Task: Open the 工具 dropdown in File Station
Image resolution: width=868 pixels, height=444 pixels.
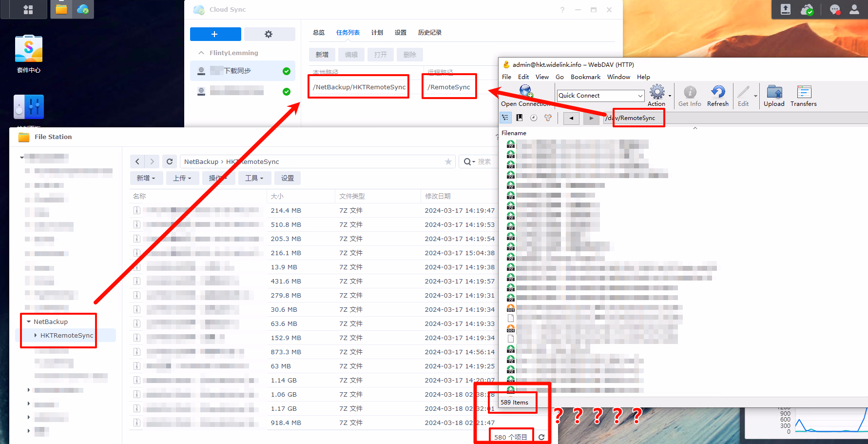Action: (254, 178)
